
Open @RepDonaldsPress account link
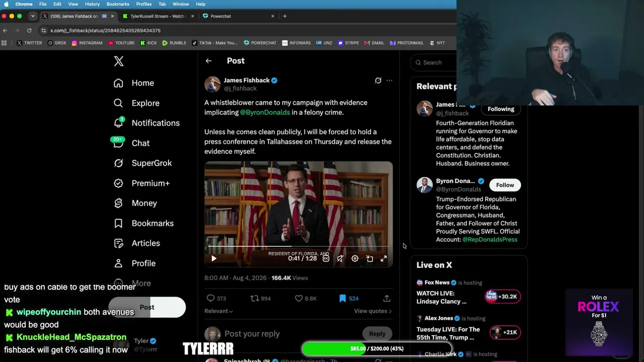pyautogui.click(x=490, y=240)
